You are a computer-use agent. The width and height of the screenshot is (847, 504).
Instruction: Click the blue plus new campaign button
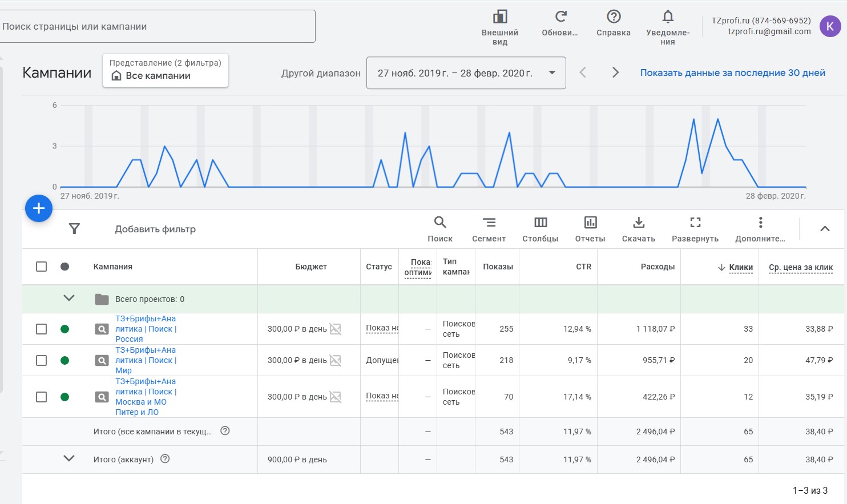click(39, 208)
